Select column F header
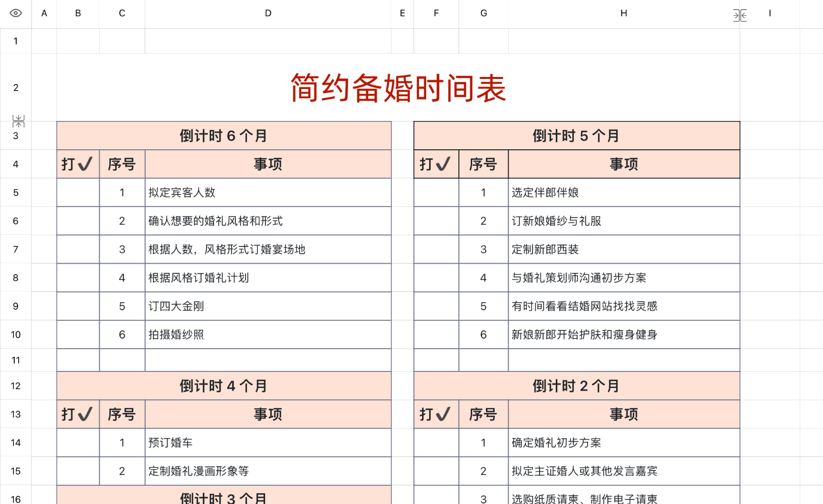Viewport: 823px width, 504px height. point(436,14)
